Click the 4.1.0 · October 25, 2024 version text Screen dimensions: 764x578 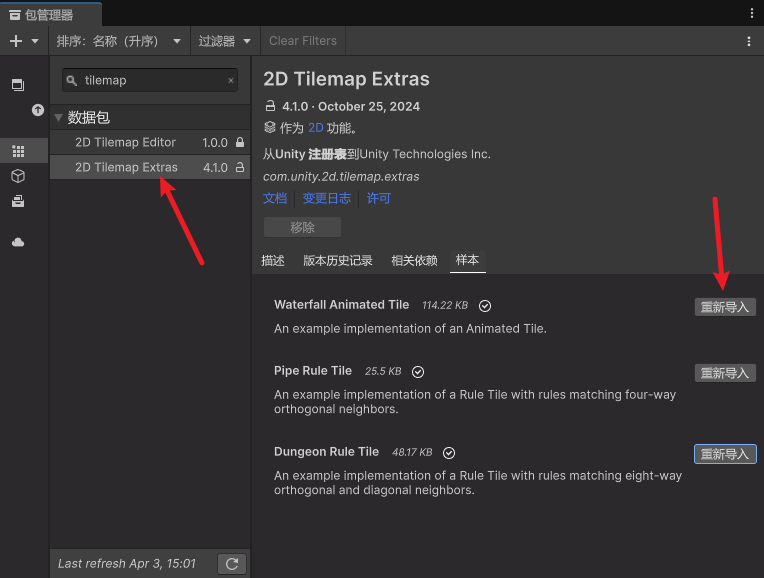(x=351, y=107)
